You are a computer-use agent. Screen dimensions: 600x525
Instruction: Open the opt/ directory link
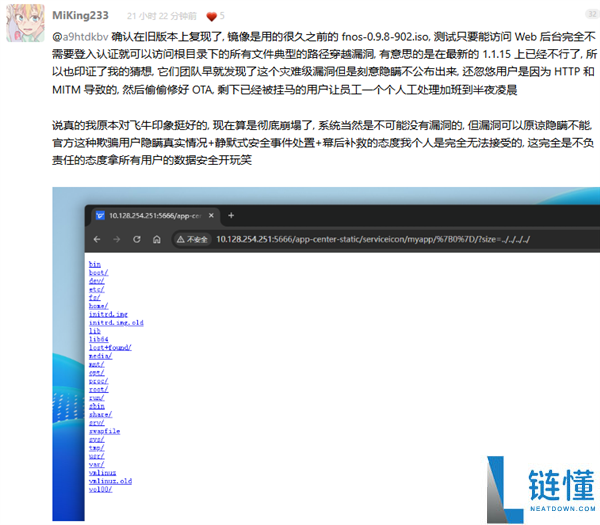coord(96,373)
